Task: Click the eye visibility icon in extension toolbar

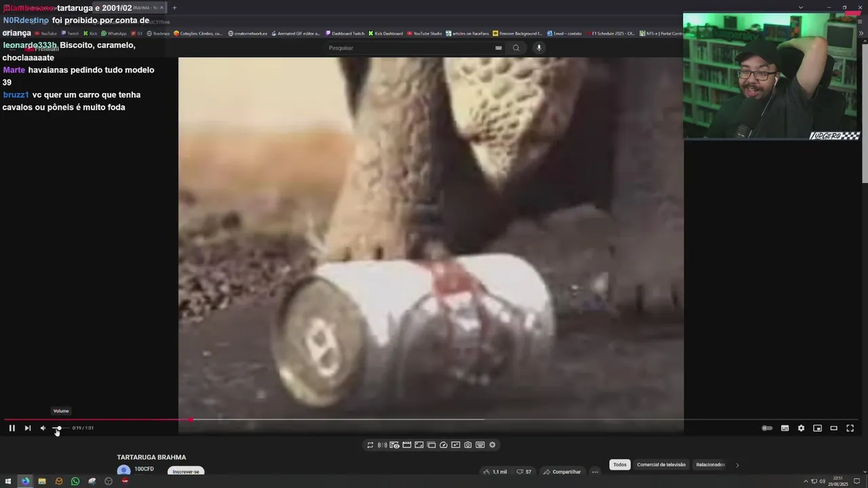Action: [395, 445]
